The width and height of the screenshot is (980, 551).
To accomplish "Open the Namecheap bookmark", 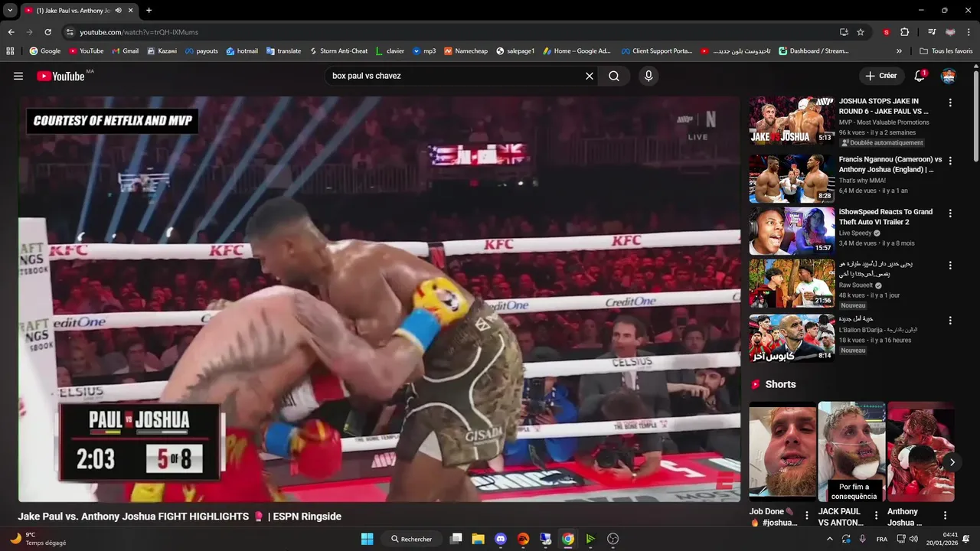I will (465, 51).
